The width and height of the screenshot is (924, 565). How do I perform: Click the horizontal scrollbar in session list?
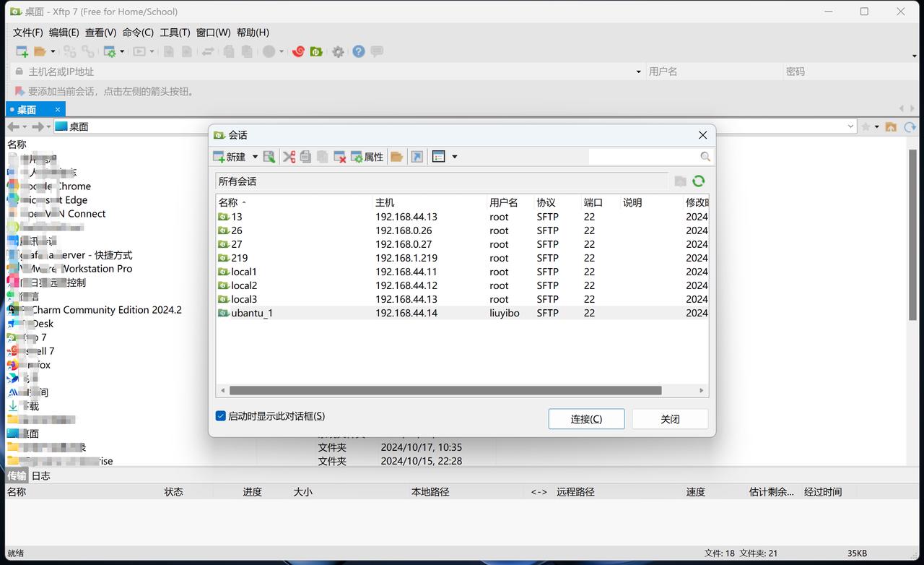pyautogui.click(x=445, y=390)
